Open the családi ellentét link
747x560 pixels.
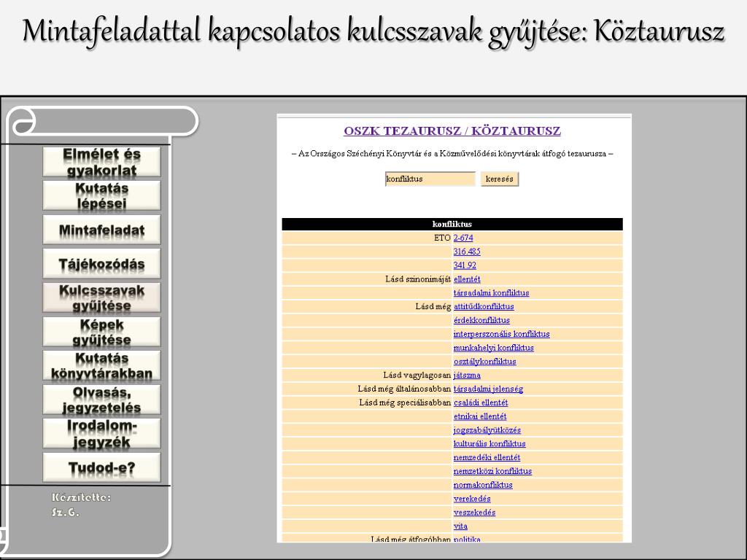tap(481, 402)
